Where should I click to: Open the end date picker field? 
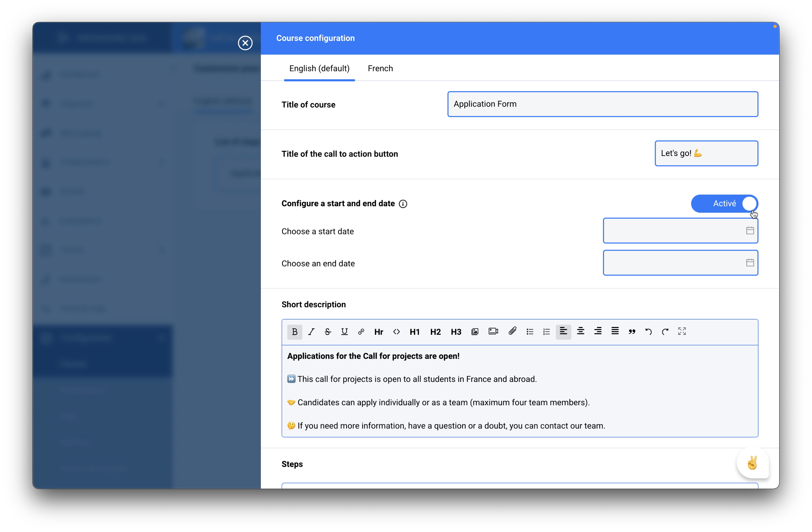pos(680,263)
